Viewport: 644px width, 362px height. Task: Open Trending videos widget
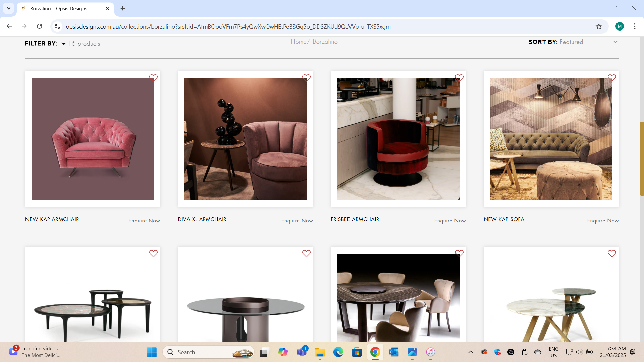pos(35,352)
